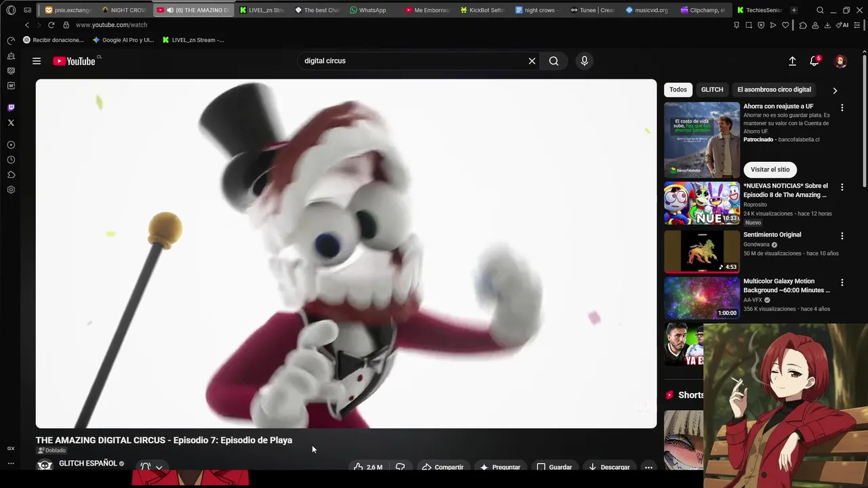Submit search with magnifier button

554,61
